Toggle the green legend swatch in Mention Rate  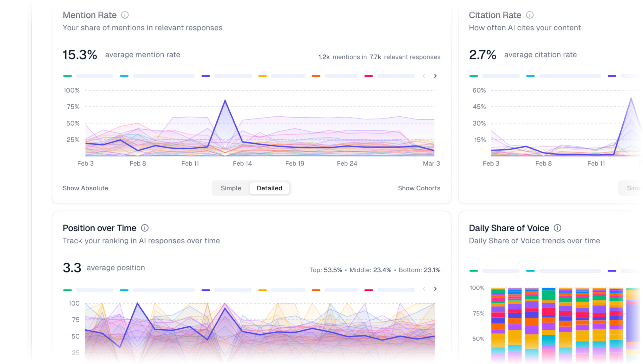(67, 76)
